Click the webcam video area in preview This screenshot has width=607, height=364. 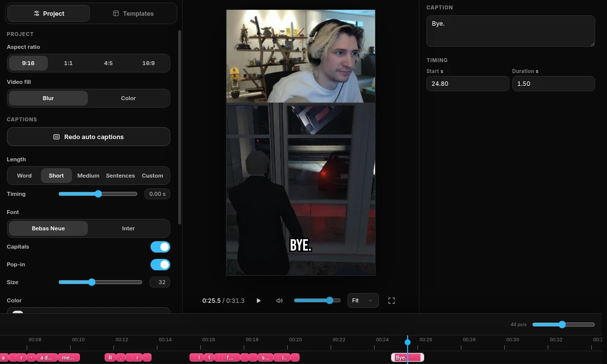(x=301, y=56)
